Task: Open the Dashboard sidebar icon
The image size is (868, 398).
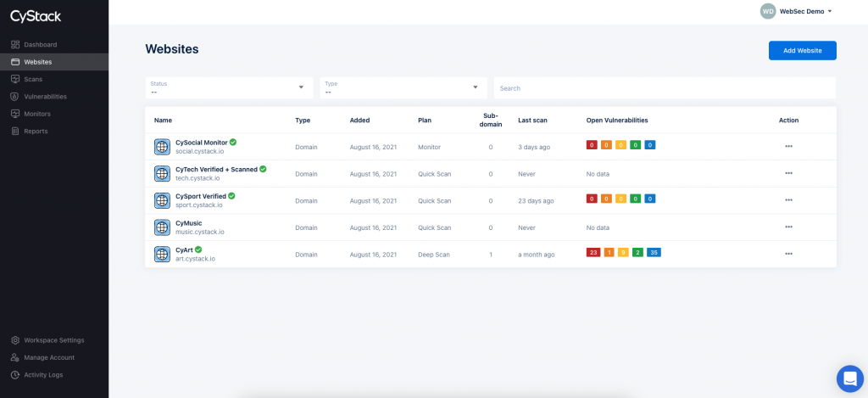Action: [15, 44]
